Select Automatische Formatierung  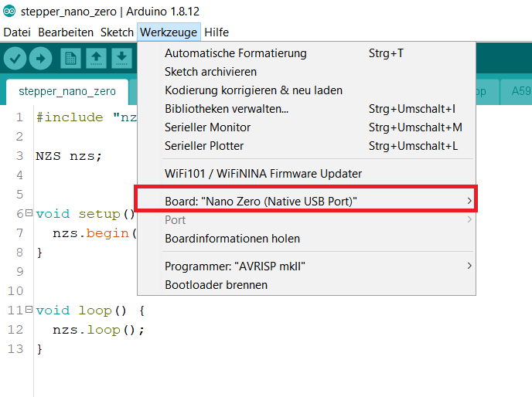pos(306,53)
